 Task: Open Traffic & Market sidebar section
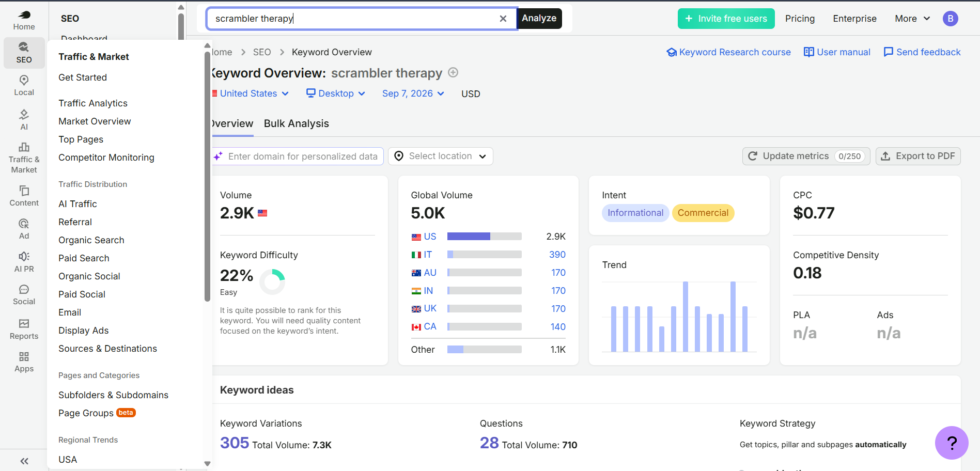click(x=24, y=158)
